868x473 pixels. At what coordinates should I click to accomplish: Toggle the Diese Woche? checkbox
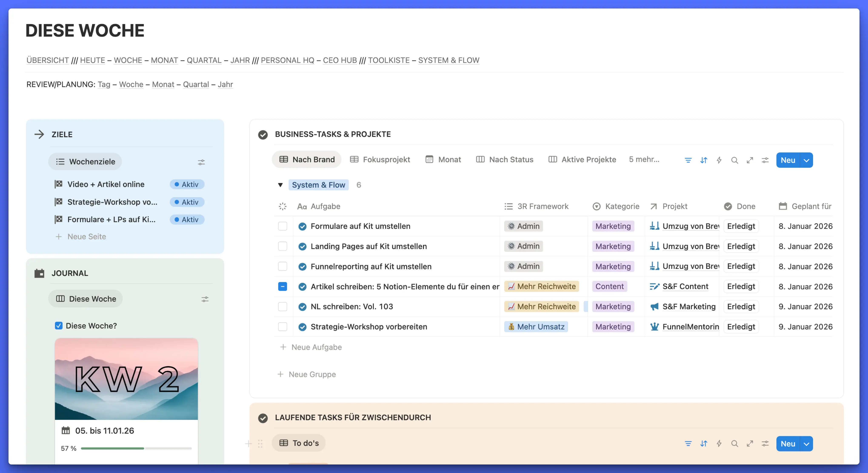point(59,326)
